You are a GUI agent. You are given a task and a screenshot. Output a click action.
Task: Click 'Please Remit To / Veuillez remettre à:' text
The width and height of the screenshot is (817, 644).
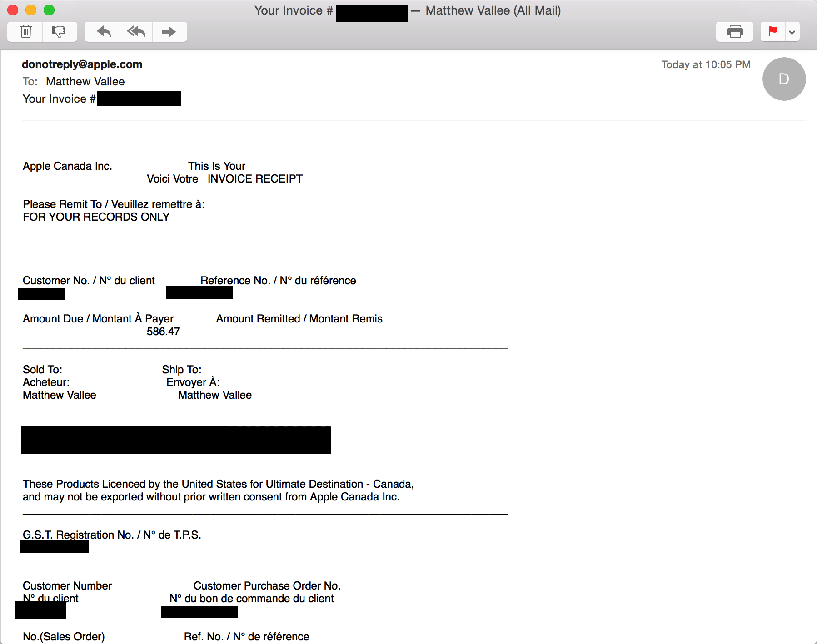tap(114, 204)
